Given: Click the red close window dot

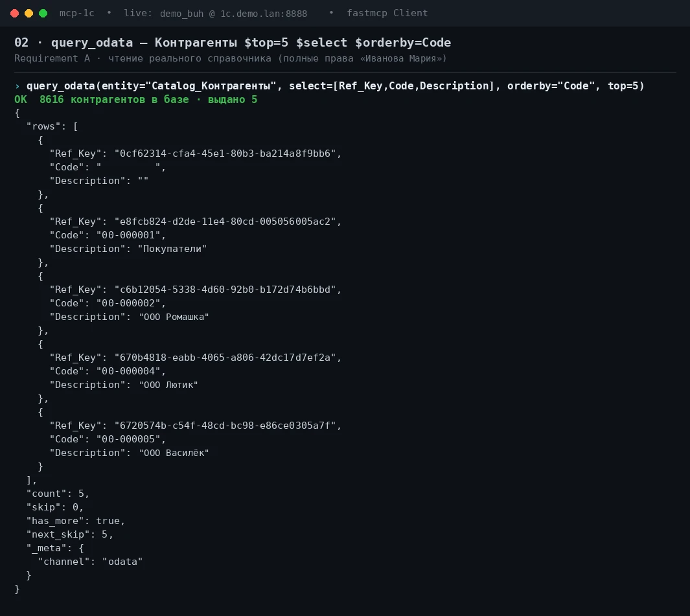Looking at the screenshot, I should coord(14,13).
